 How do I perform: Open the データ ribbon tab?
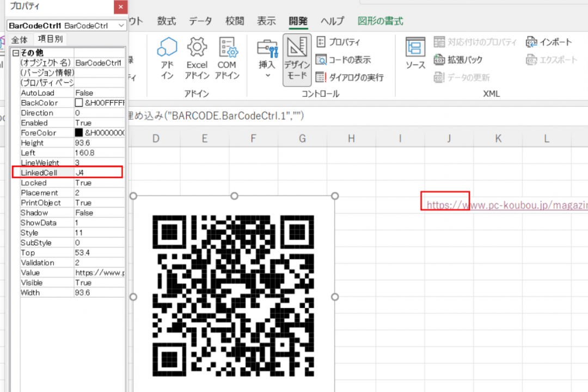pyautogui.click(x=200, y=21)
